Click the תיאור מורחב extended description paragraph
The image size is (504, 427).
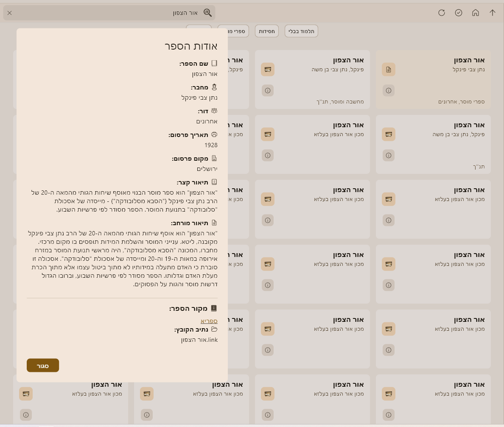(123, 259)
